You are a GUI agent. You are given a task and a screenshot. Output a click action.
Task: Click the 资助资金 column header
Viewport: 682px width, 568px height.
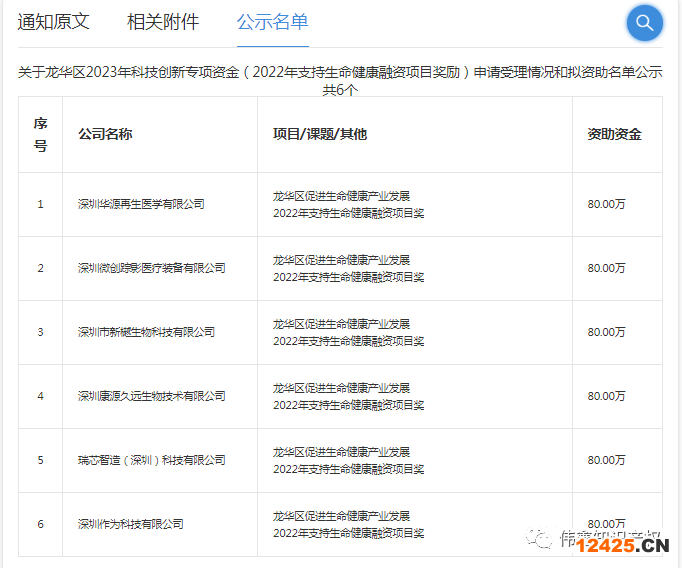point(614,134)
